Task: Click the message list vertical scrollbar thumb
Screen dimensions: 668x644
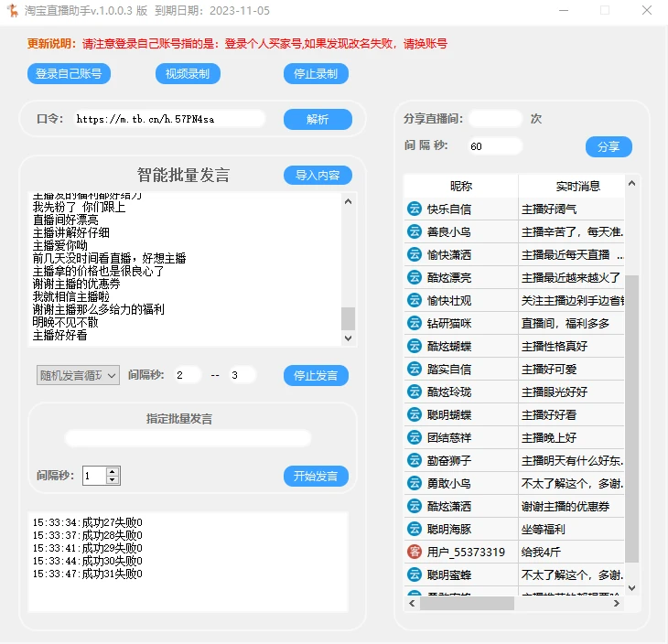Action: click(x=631, y=419)
